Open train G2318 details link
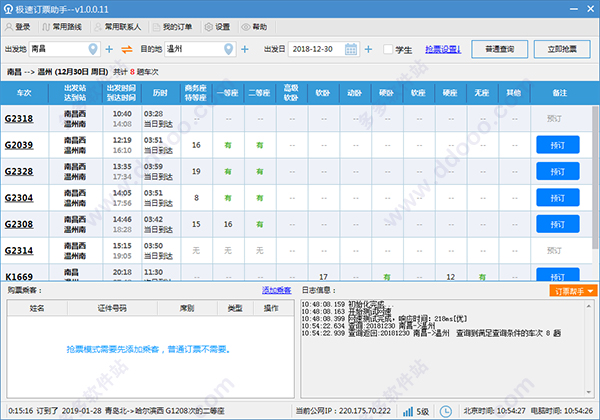The height and width of the screenshot is (420, 600). coord(19,119)
